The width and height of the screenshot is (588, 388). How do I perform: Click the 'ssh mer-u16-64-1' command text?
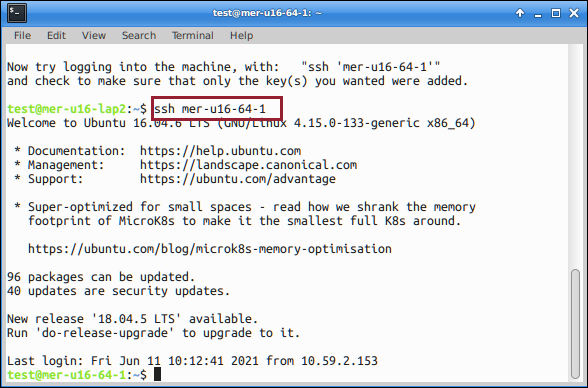[x=210, y=109]
